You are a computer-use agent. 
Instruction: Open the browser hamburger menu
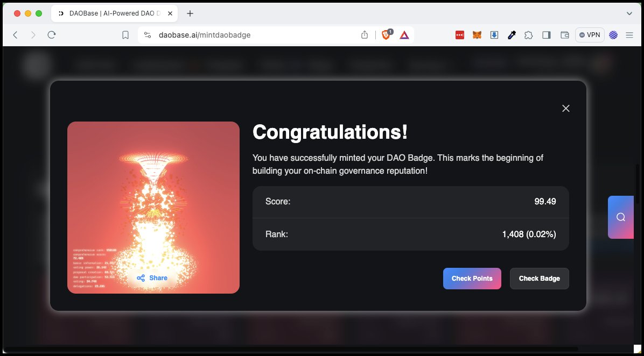pyautogui.click(x=629, y=34)
